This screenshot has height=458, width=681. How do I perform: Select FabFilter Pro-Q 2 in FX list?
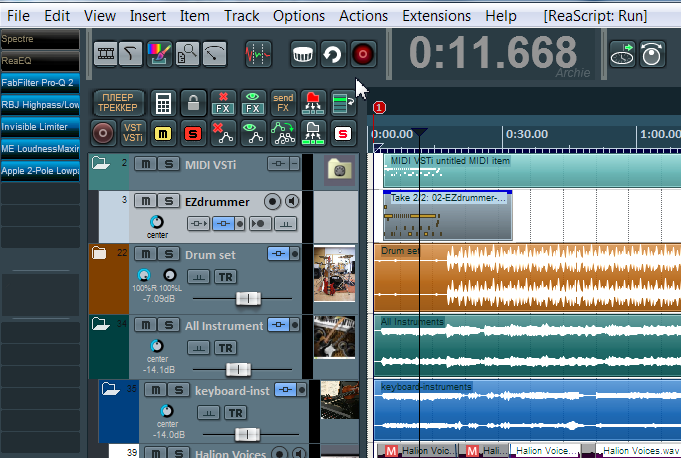click(x=40, y=83)
